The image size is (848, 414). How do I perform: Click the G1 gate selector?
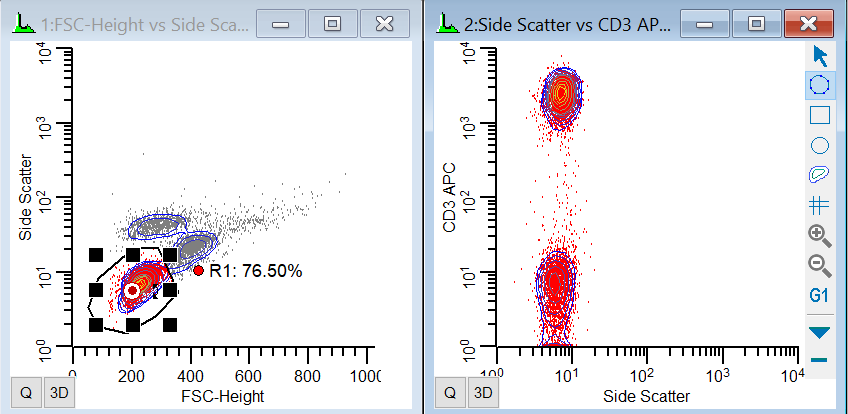[x=820, y=296]
